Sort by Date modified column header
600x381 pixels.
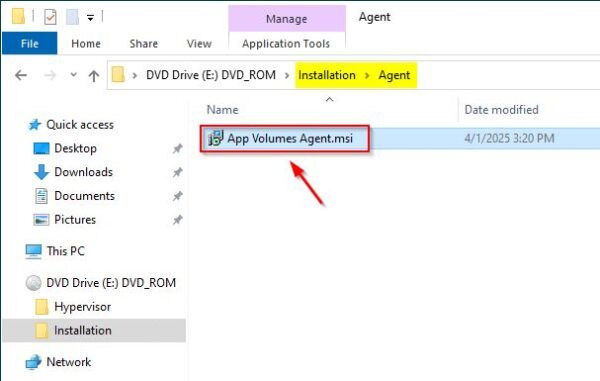[501, 110]
